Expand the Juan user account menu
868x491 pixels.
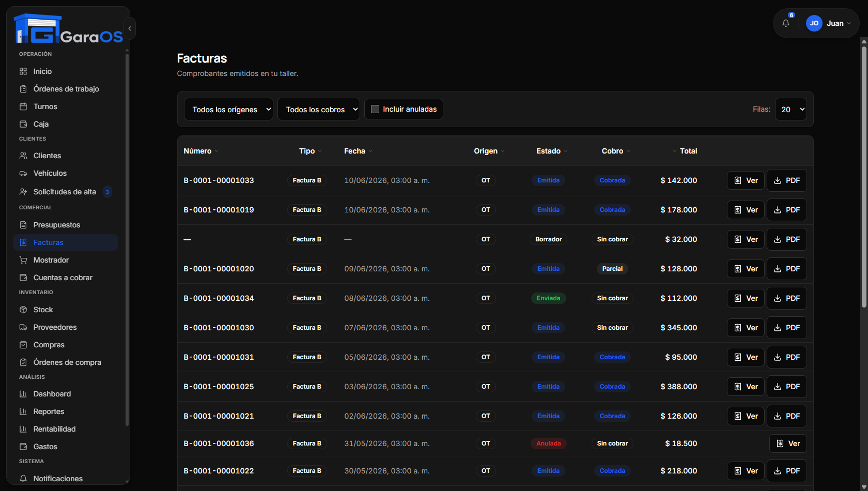pyautogui.click(x=829, y=23)
